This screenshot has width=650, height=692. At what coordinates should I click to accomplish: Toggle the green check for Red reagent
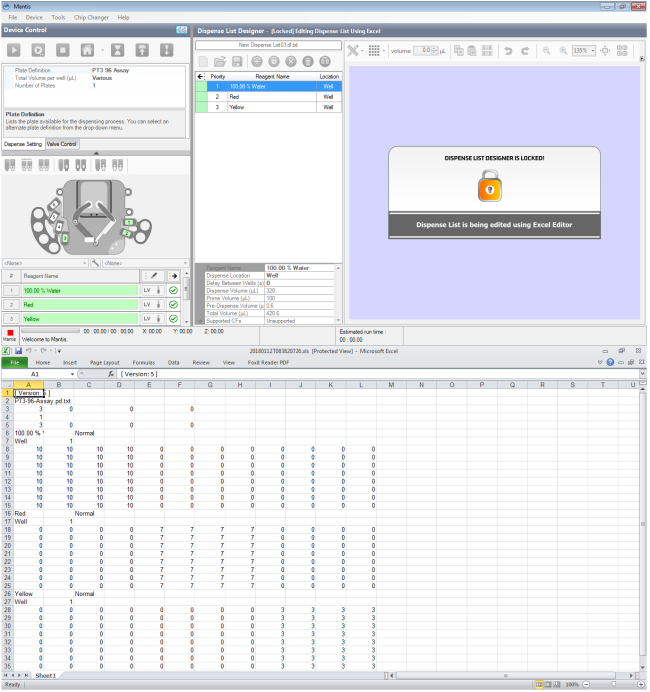tap(173, 304)
